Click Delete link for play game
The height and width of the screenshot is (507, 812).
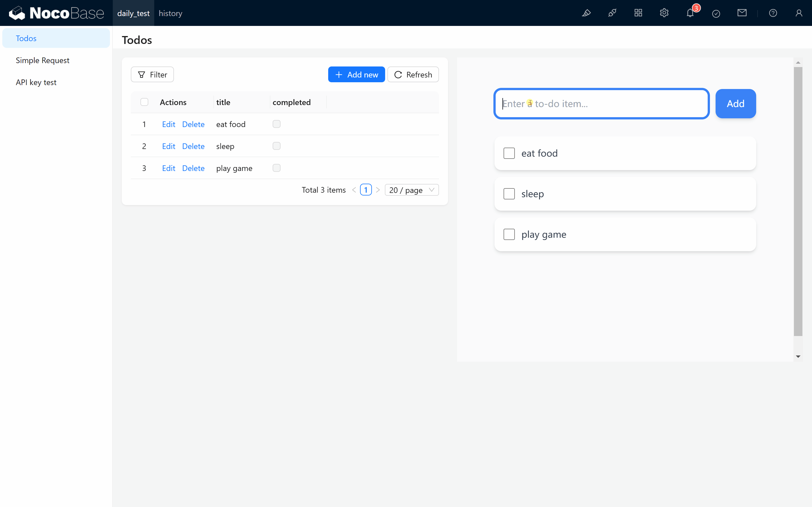(x=193, y=168)
